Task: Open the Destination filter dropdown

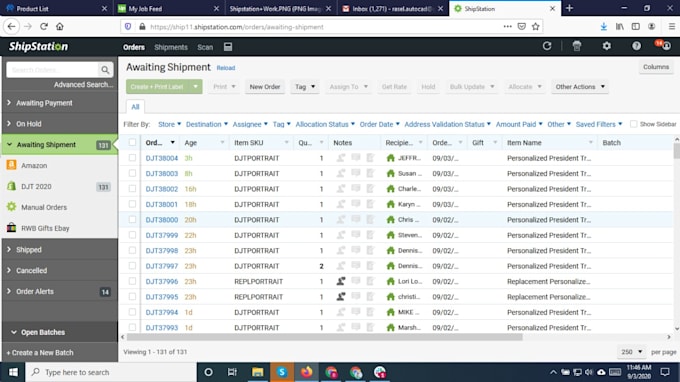Action: [x=207, y=124]
